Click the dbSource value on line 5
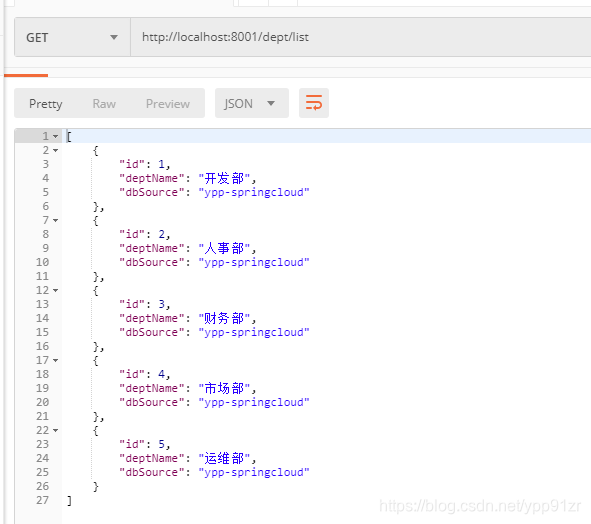 pos(254,193)
